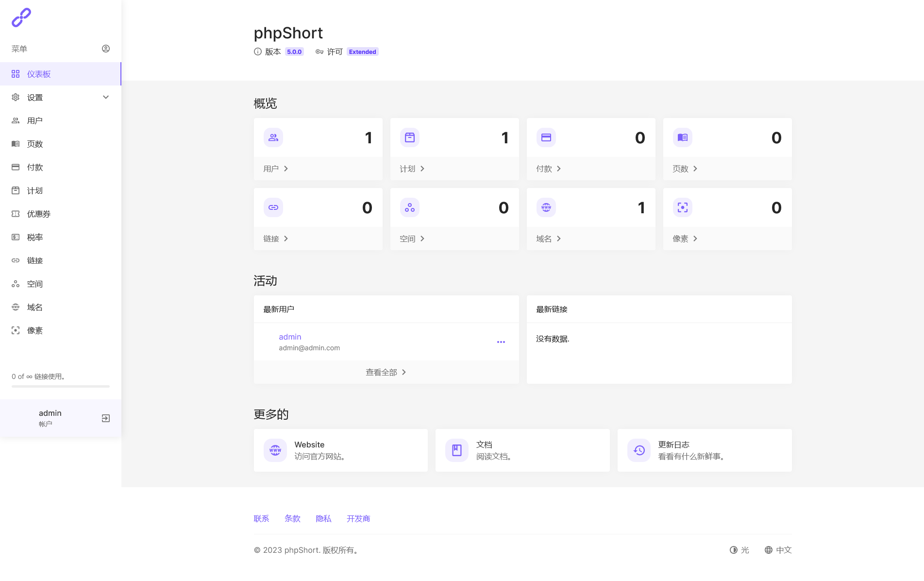This screenshot has width=924, height=581.
Task: Click the users icon in overview card
Action: tap(273, 137)
